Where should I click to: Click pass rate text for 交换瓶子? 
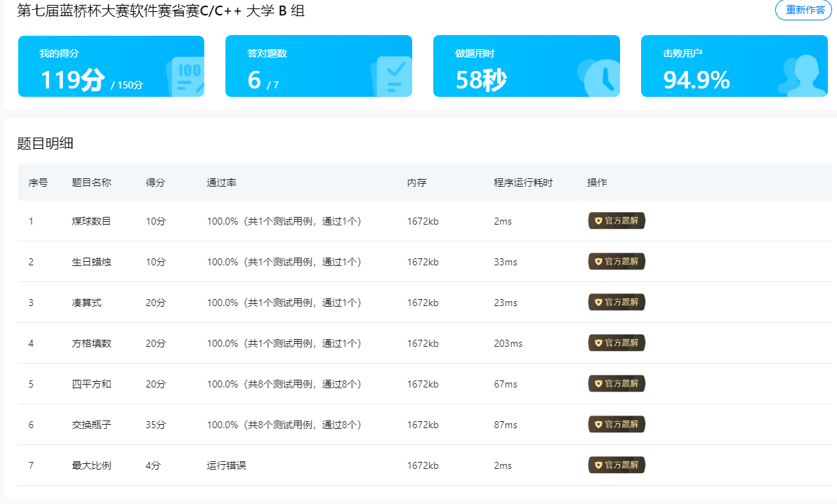tap(284, 425)
